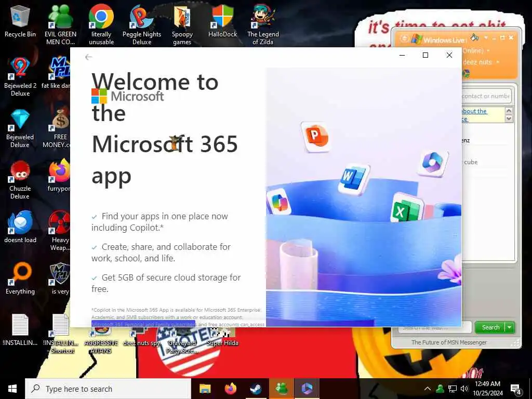Screen dimensions: 532x399
Task: Open Firefox from the taskbar
Action: tap(230, 389)
